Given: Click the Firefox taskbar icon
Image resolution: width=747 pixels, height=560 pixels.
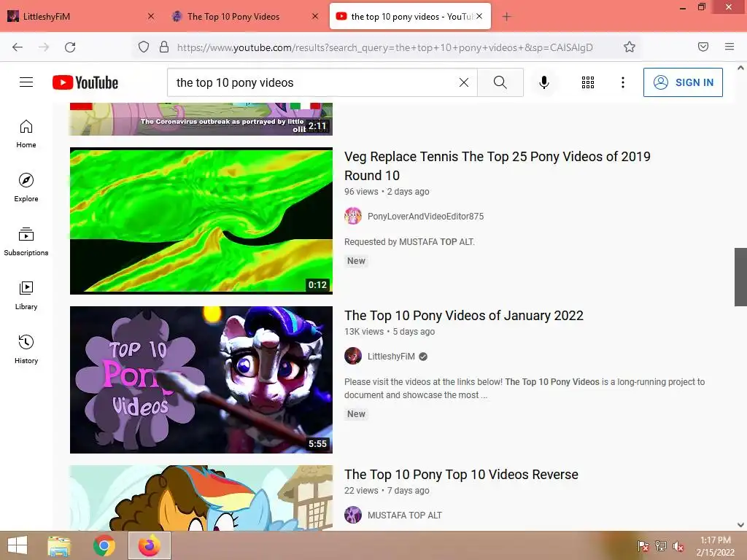Looking at the screenshot, I should point(149,545).
